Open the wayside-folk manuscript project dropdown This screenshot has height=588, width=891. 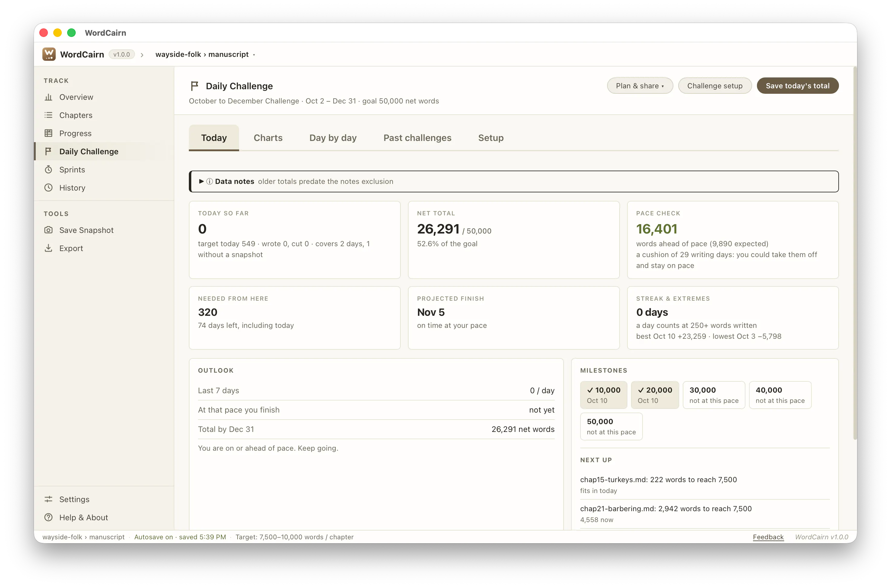pyautogui.click(x=205, y=54)
